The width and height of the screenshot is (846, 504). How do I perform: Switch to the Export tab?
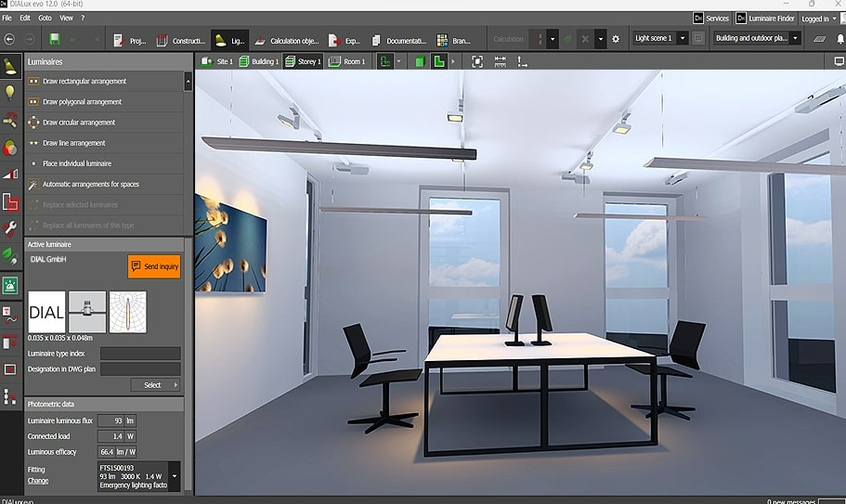coord(345,41)
